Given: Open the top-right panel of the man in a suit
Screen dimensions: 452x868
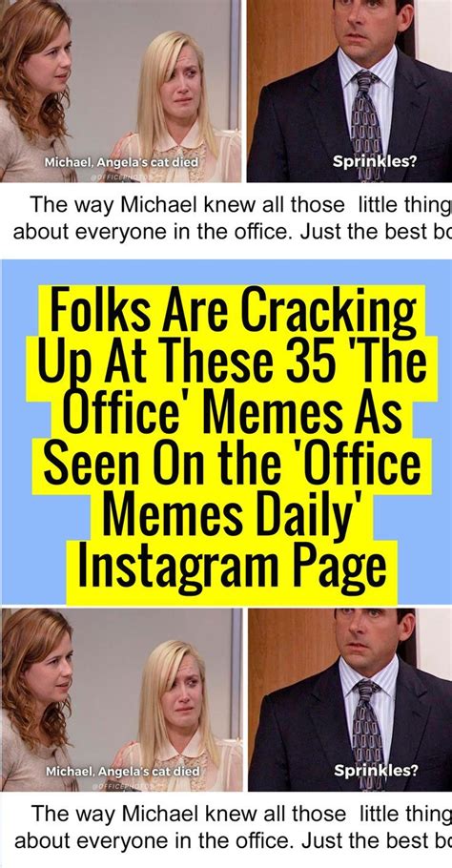Looking at the screenshot, I should click(x=349, y=91).
